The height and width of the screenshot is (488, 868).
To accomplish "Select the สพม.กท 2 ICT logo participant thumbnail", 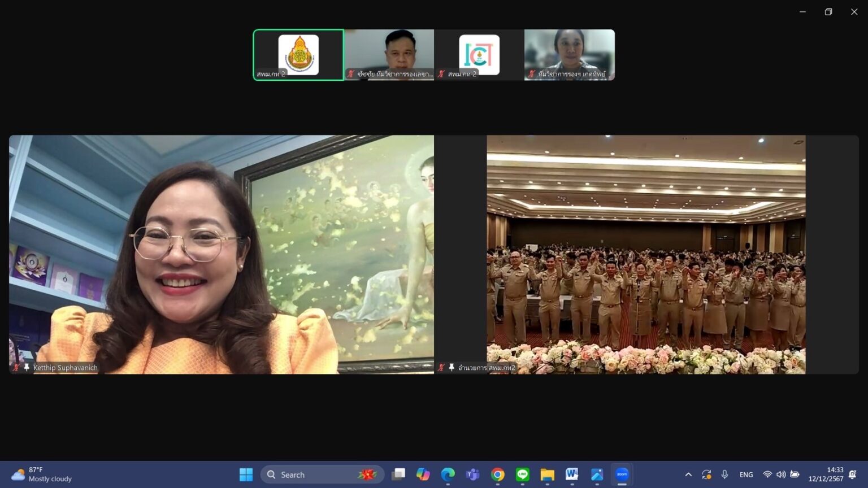I will click(x=479, y=55).
